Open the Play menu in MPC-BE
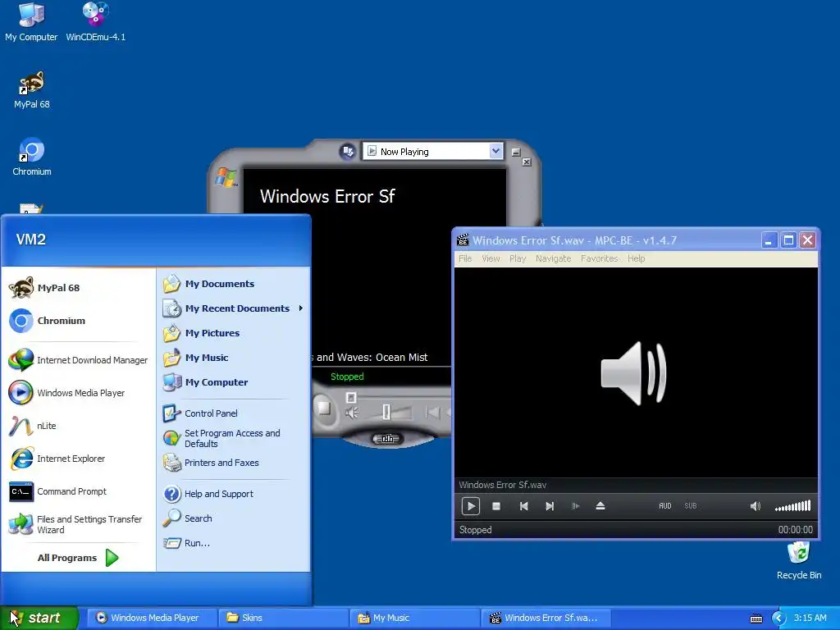 point(518,258)
